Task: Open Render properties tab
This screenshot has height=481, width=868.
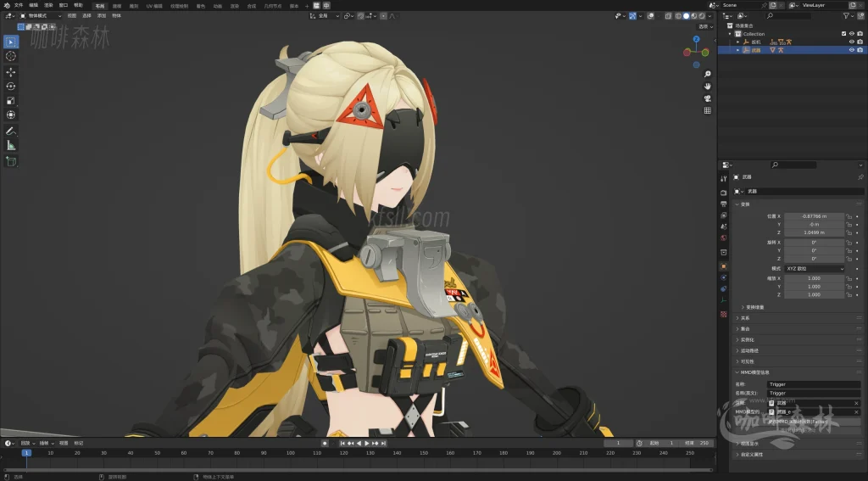Action: point(724,193)
